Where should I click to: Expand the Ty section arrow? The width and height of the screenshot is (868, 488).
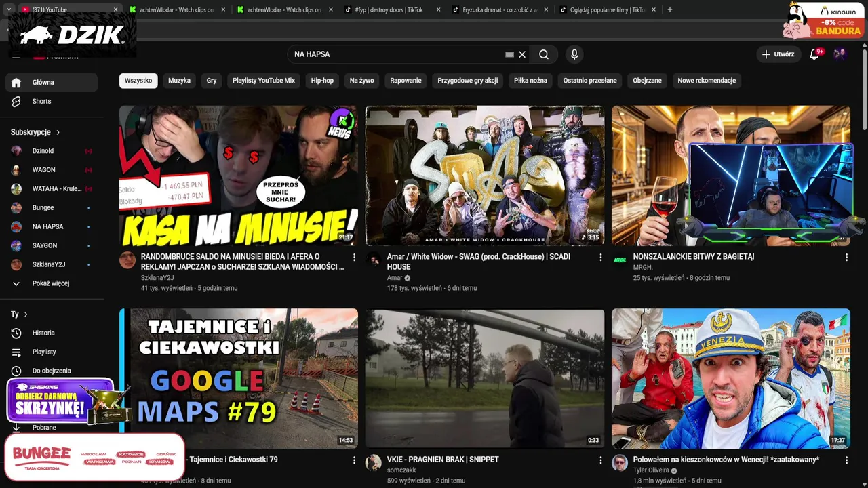[x=26, y=314]
